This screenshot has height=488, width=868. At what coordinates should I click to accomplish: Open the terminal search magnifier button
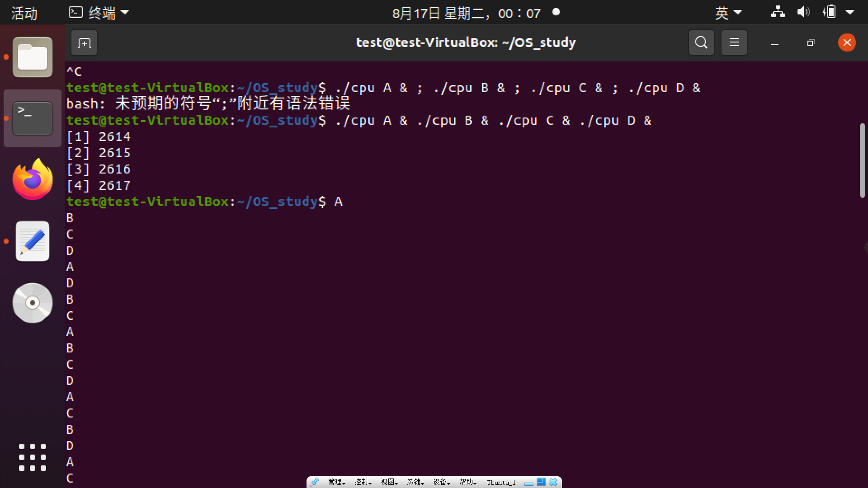coord(701,43)
